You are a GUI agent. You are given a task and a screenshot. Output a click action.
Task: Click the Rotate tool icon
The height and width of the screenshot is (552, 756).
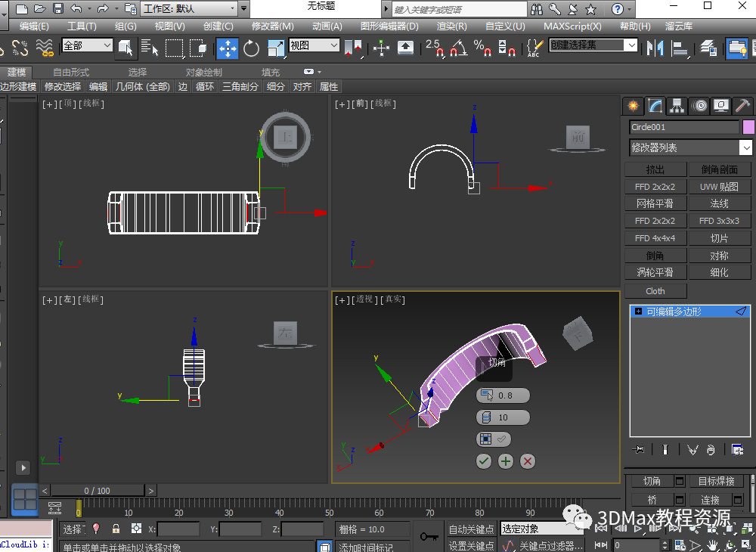252,48
